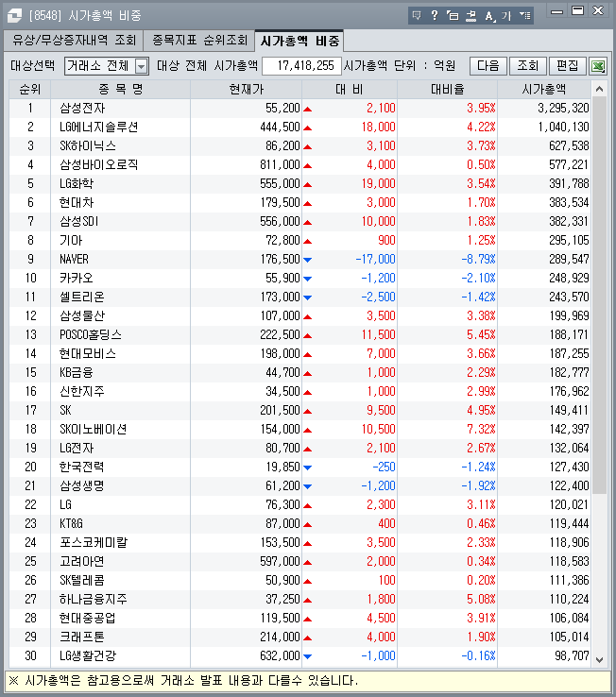The width and height of the screenshot is (616, 697).
Task: Select the 카카오 stock name
Action: coord(77,279)
